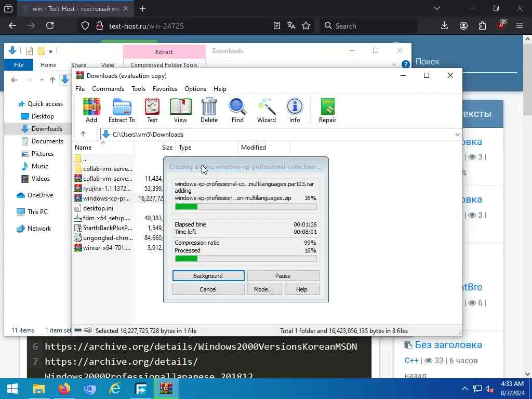This screenshot has width=532, height=399.
Task: Open WinRAR Options menu
Action: 195,88
